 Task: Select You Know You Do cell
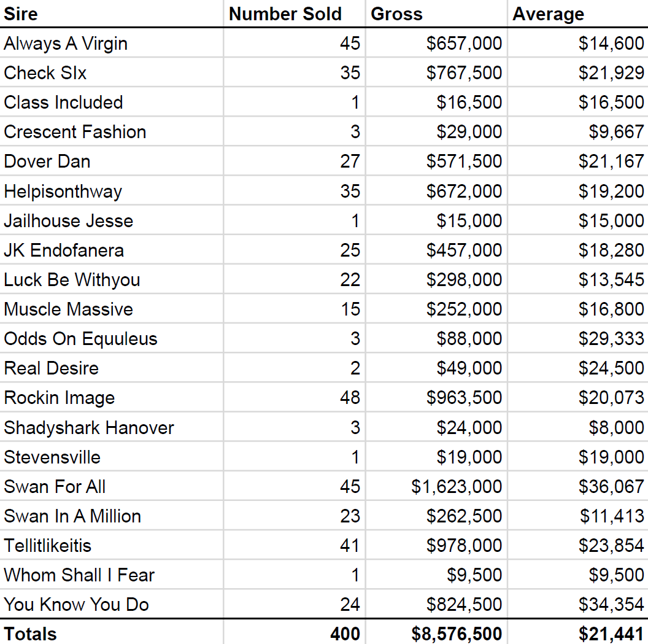point(111,604)
